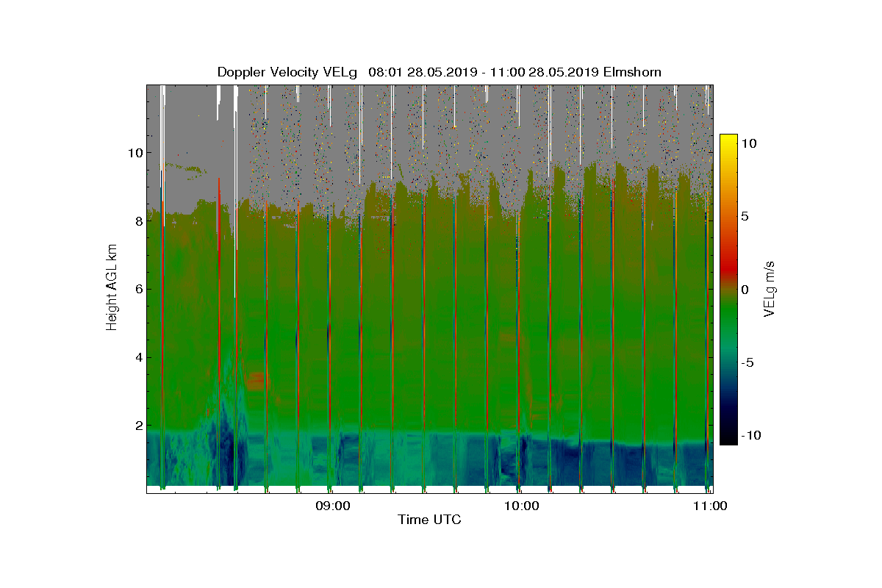Click the 'Height AGL km' axis label
The height and width of the screenshot is (588, 882).
(112, 289)
